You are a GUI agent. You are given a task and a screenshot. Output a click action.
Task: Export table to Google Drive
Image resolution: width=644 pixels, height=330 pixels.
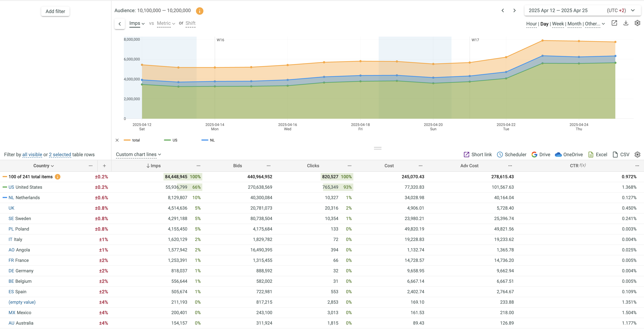coord(541,154)
